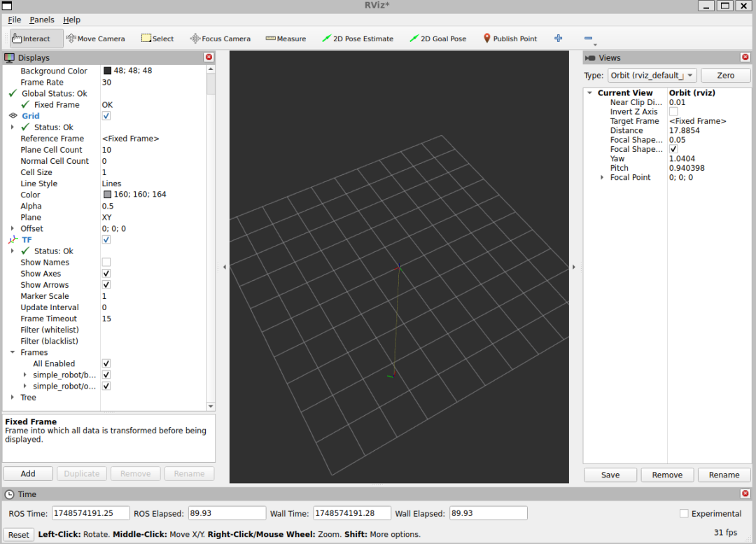Image resolution: width=756 pixels, height=544 pixels.
Task: Click the Views Remove button
Action: click(667, 475)
